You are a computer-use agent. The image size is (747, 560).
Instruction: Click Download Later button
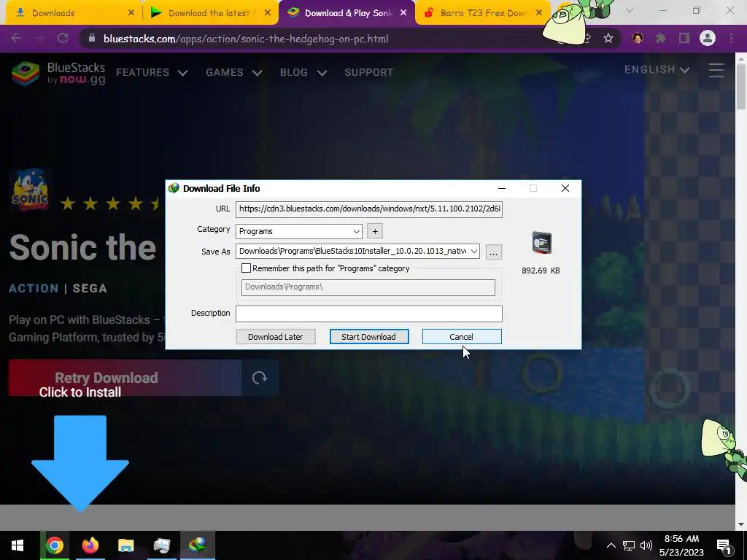click(x=275, y=337)
